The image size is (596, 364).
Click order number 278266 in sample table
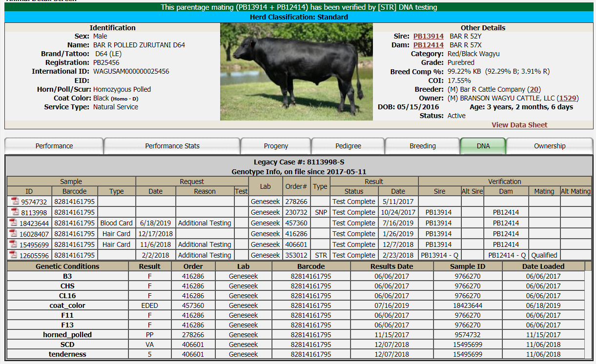tap(296, 202)
